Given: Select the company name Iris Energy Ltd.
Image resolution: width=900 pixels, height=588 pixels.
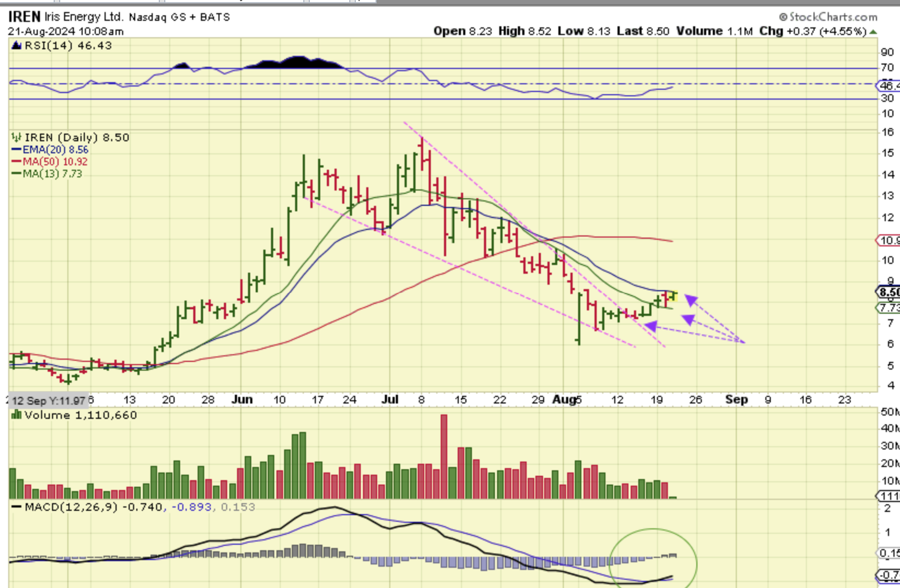Looking at the screenshot, I should tap(84, 17).
